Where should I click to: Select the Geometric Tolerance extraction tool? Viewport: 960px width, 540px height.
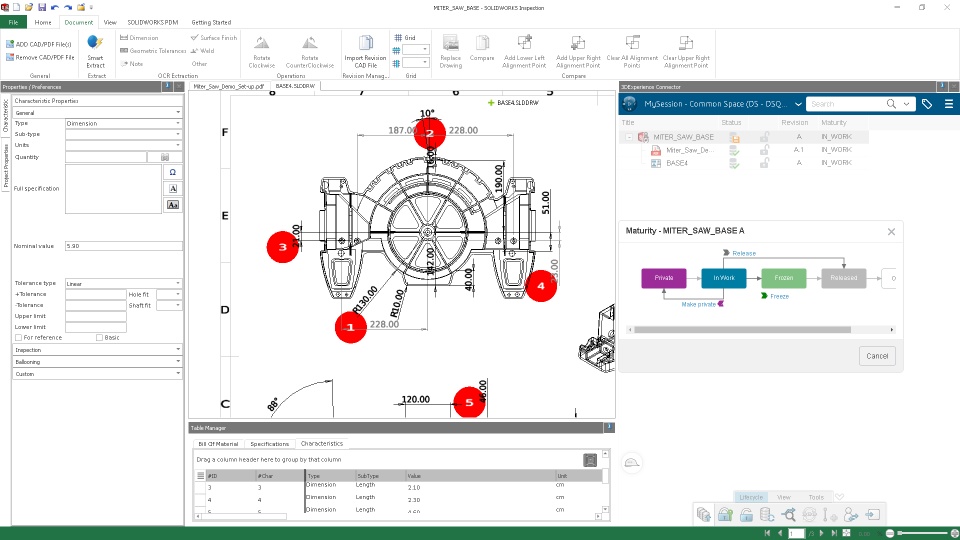click(x=153, y=51)
